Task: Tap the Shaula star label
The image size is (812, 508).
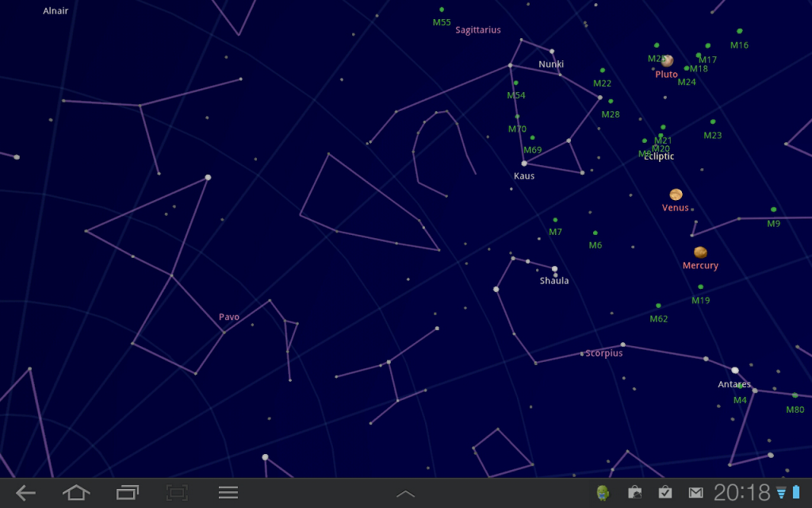Action: click(x=554, y=281)
